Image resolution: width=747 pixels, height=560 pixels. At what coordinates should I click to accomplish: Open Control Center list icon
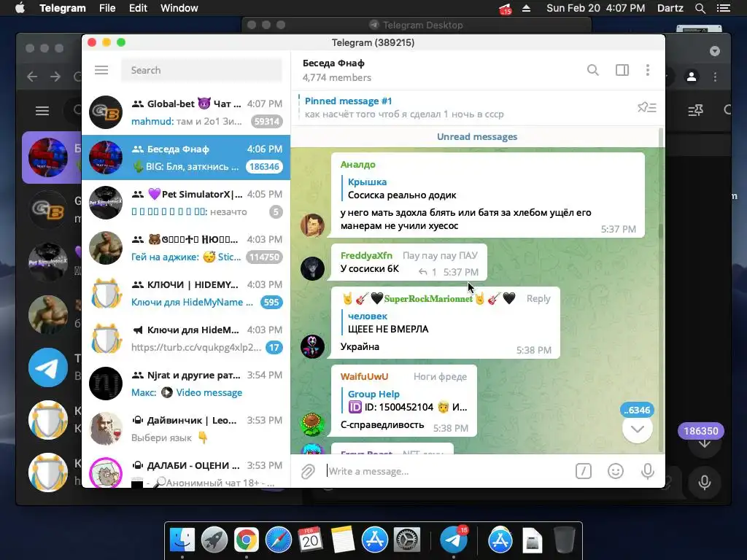coord(724,8)
